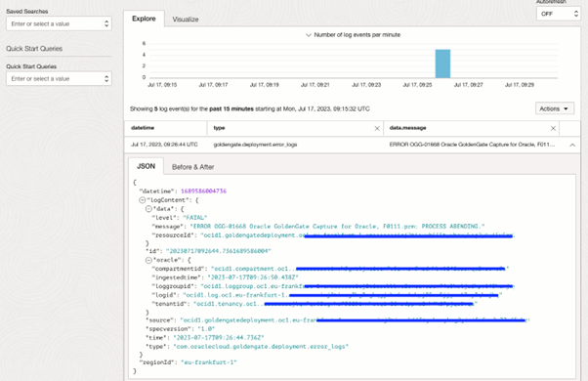Switch to the Before & After tab
The width and height of the screenshot is (588, 381).
click(x=192, y=167)
